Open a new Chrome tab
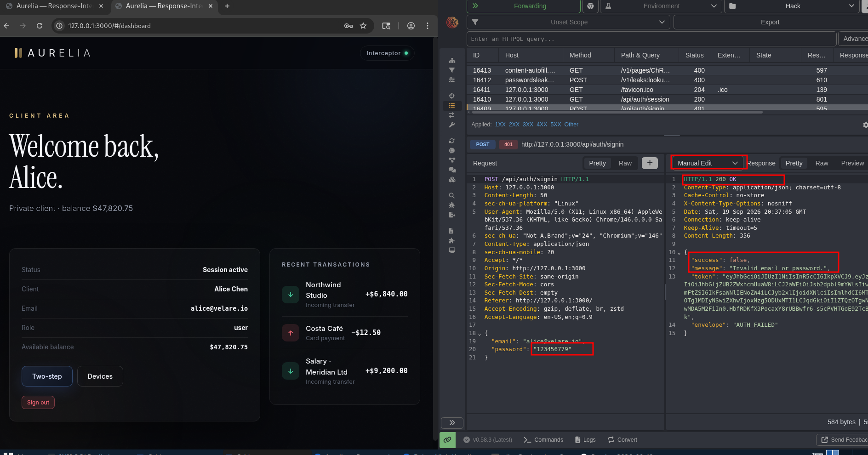Image resolution: width=868 pixels, height=455 pixels. click(x=227, y=6)
